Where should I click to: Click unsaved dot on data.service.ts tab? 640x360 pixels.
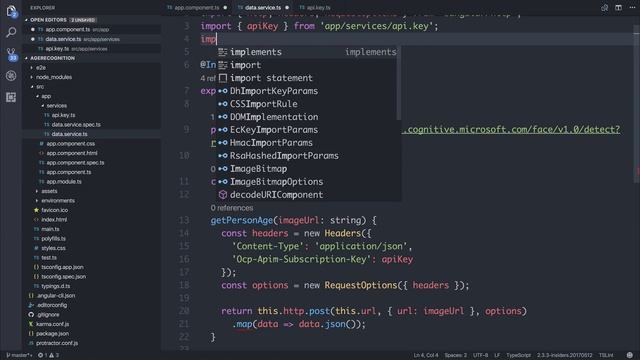pos(287,8)
